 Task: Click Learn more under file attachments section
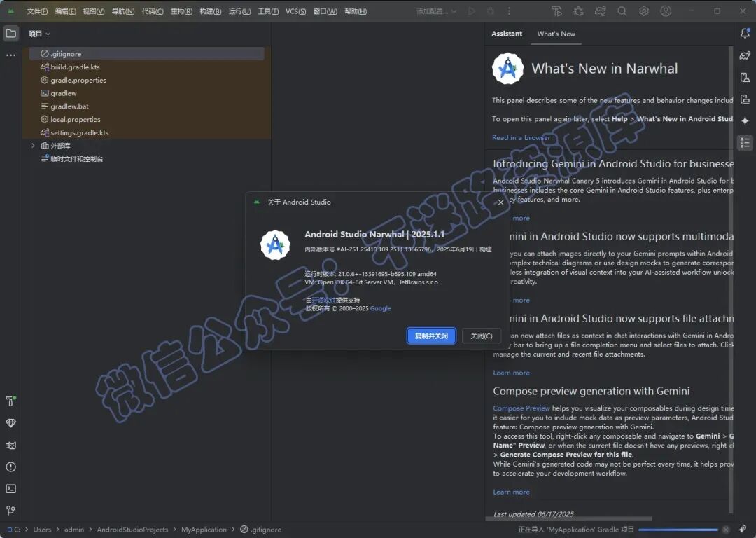point(511,373)
